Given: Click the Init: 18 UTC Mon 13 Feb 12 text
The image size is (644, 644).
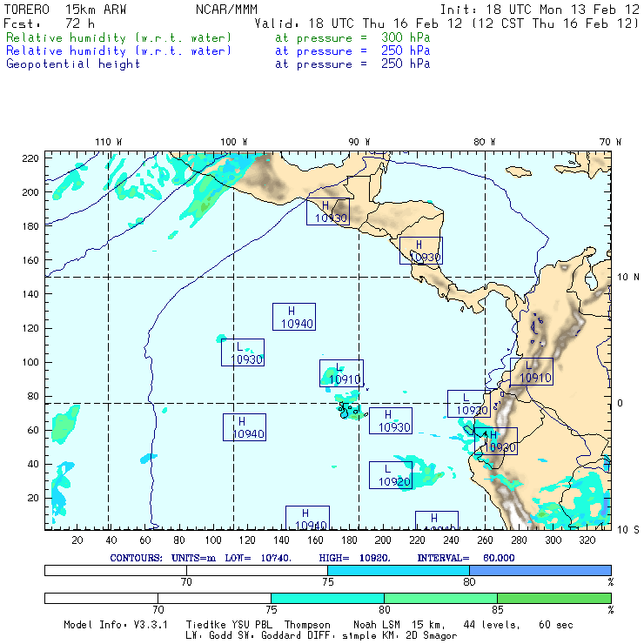Looking at the screenshot, I should (x=540, y=10).
